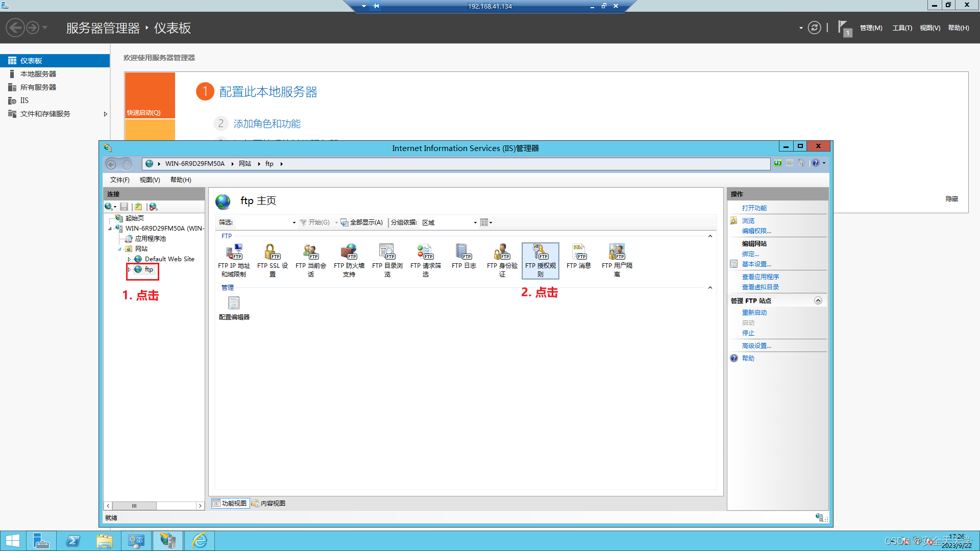The width and height of the screenshot is (980, 551).
Task: Click the IIS help icon in address bar
Action: click(x=816, y=163)
